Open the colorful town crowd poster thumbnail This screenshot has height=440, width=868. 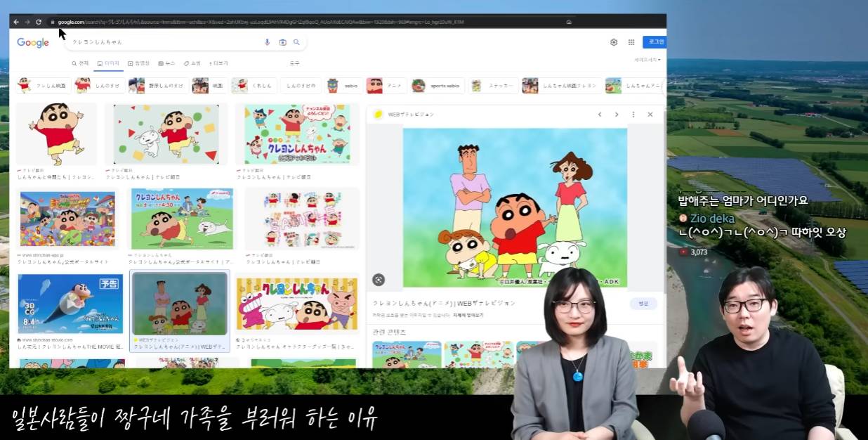point(67,218)
